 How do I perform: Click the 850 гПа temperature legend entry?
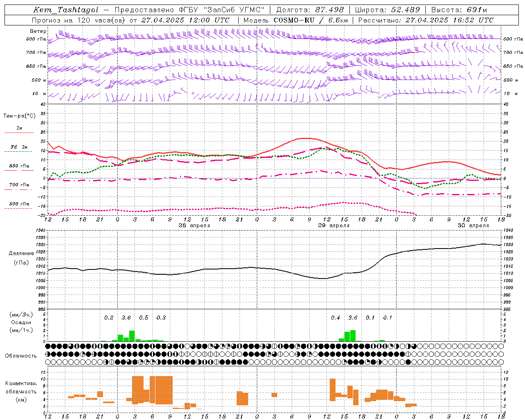tap(19, 166)
